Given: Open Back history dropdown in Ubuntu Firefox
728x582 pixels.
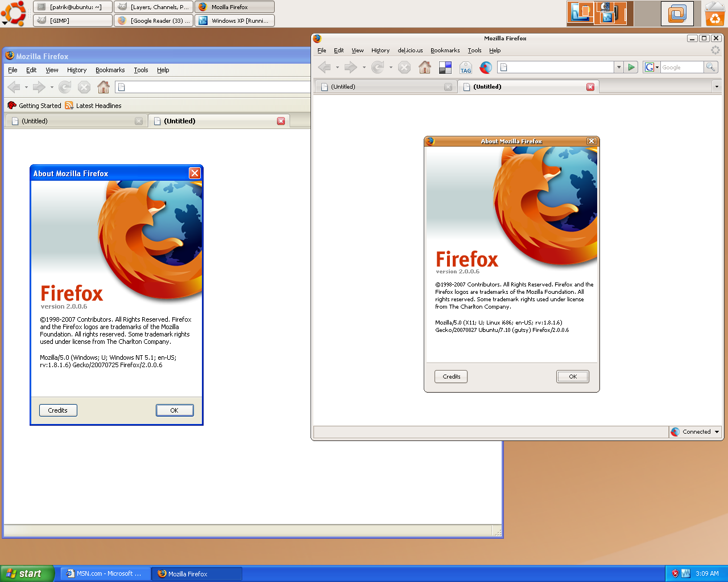Looking at the screenshot, I should (x=337, y=67).
